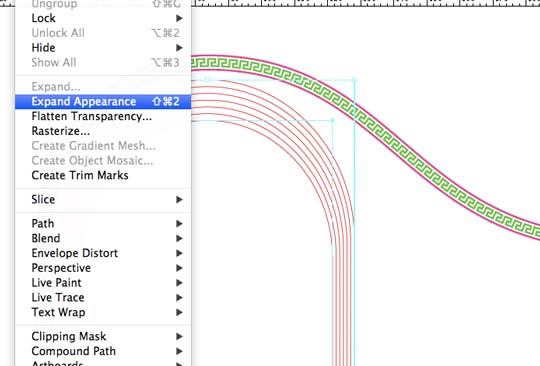Screen dimensions: 540x366
Task: Open the Blend submenu
Action: 103,239
